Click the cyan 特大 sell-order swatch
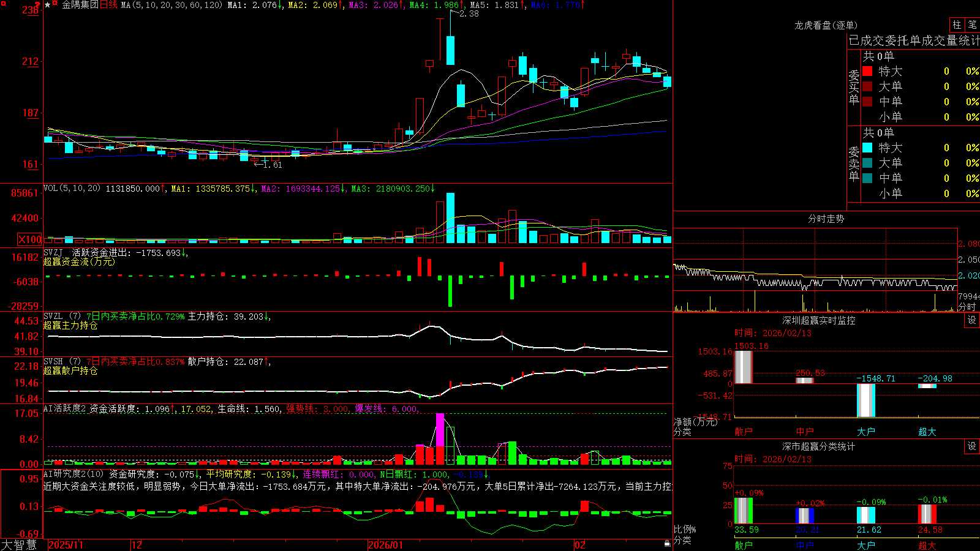The width and height of the screenshot is (980, 551). [x=867, y=148]
